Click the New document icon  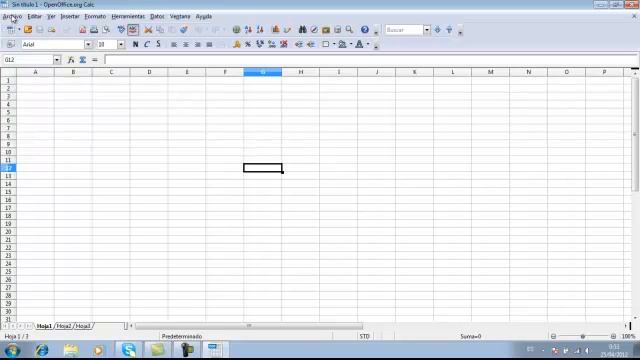coord(10,30)
